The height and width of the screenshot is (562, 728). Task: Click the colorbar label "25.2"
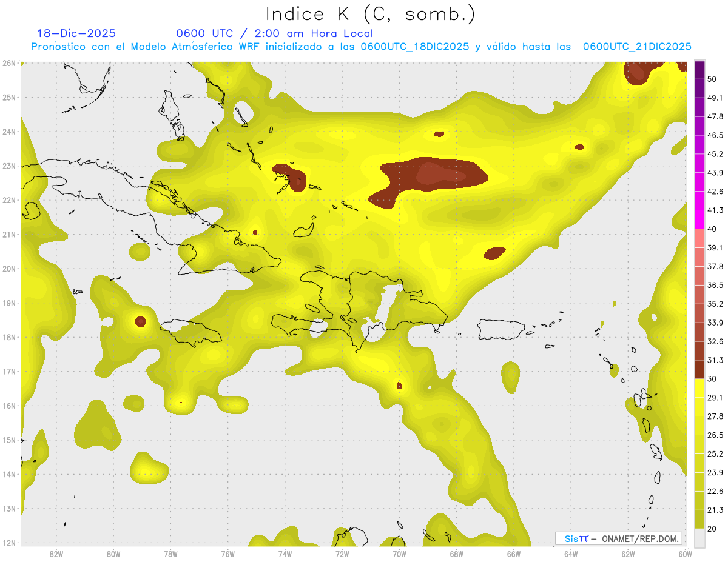tap(715, 453)
